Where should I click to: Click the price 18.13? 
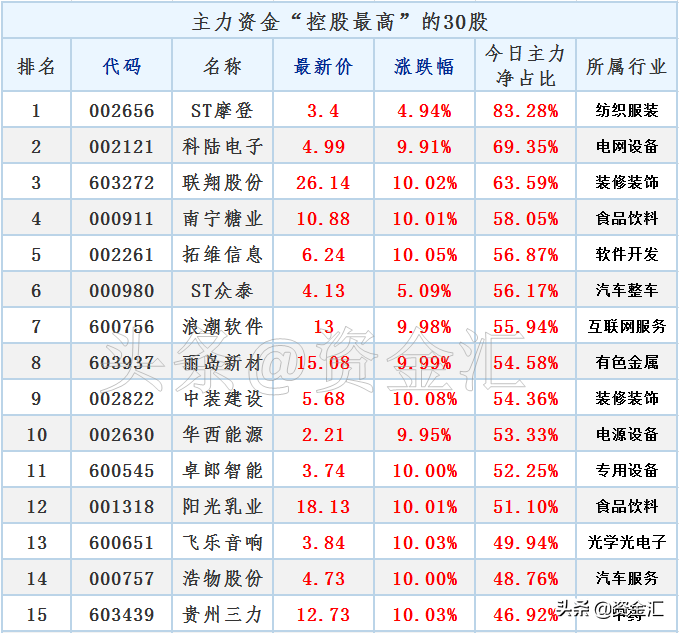pos(323,507)
